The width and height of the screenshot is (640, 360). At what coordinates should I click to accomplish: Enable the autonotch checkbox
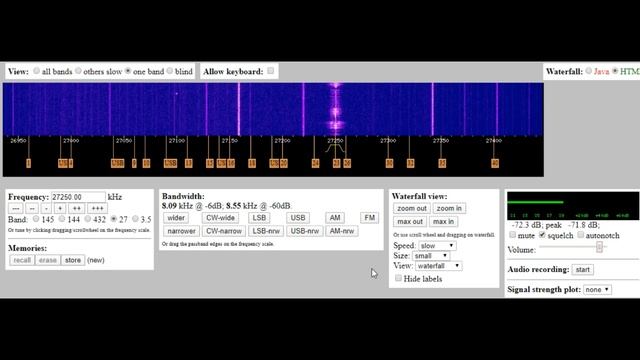(580, 235)
